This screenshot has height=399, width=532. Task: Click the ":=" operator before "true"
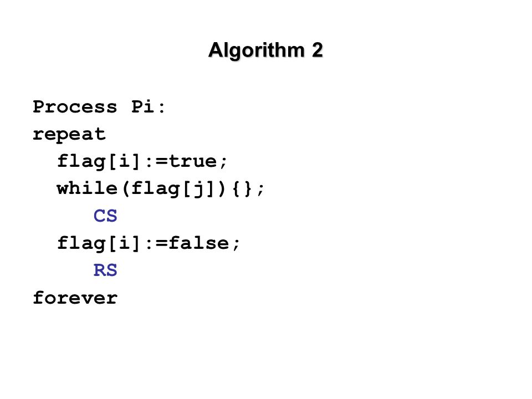pos(156,162)
